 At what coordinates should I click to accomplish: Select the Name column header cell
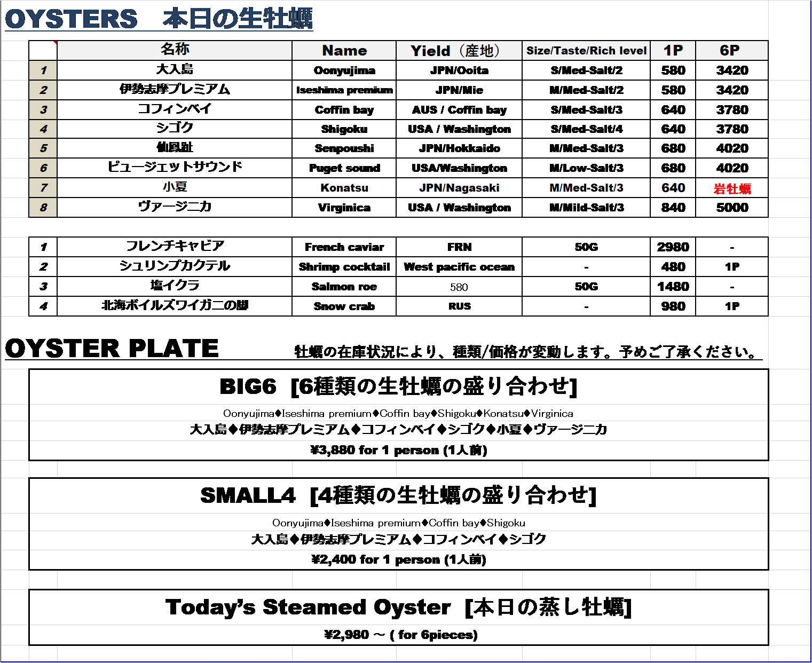pyautogui.click(x=344, y=51)
